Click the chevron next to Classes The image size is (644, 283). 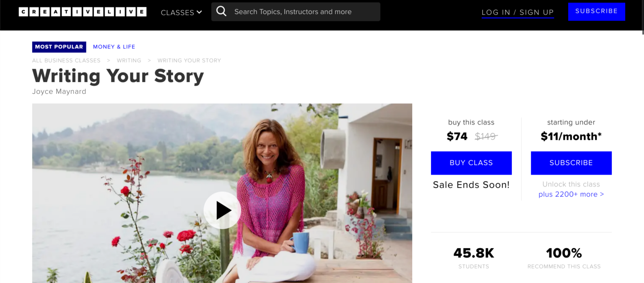tap(199, 12)
